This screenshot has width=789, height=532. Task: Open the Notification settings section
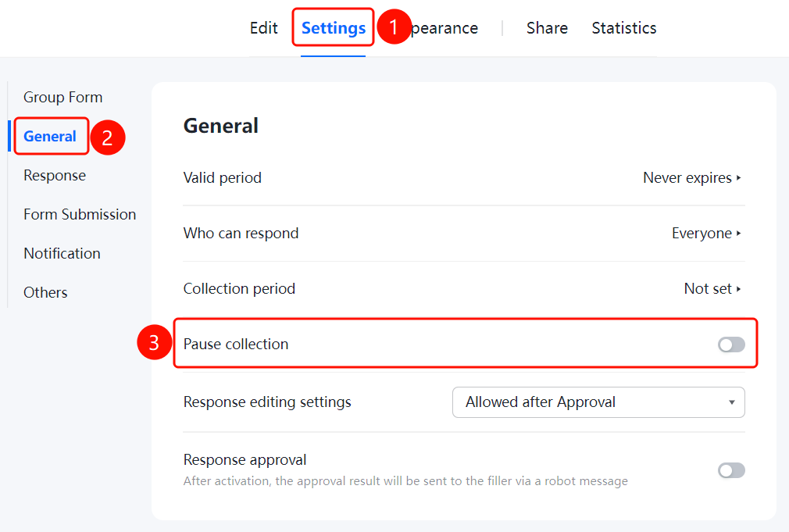pos(62,253)
